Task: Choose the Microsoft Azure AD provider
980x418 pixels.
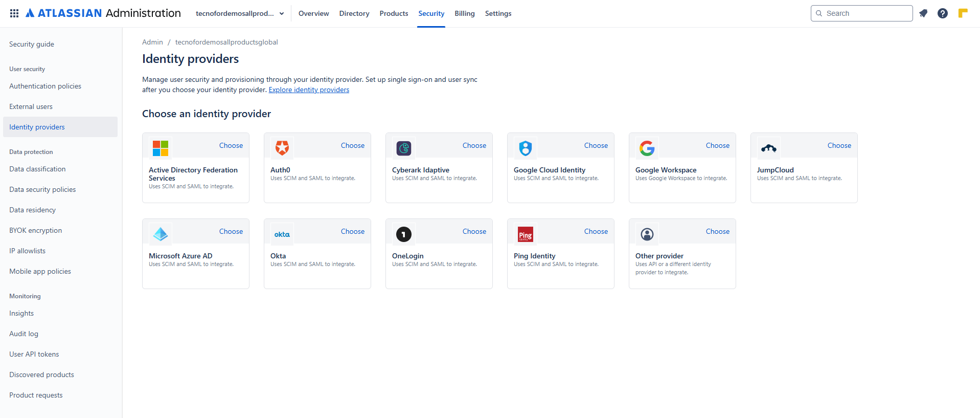Action: click(x=231, y=231)
